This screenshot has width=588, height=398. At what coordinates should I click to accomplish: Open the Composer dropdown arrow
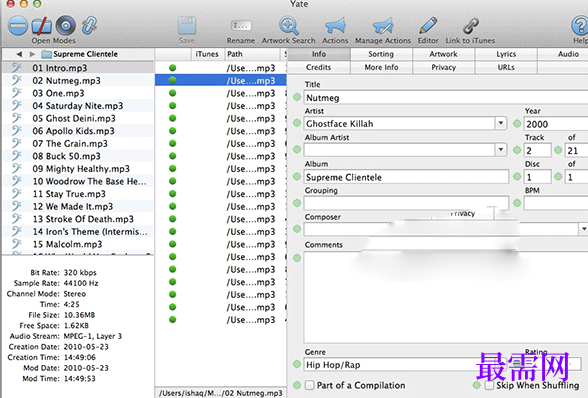pyautogui.click(x=584, y=228)
